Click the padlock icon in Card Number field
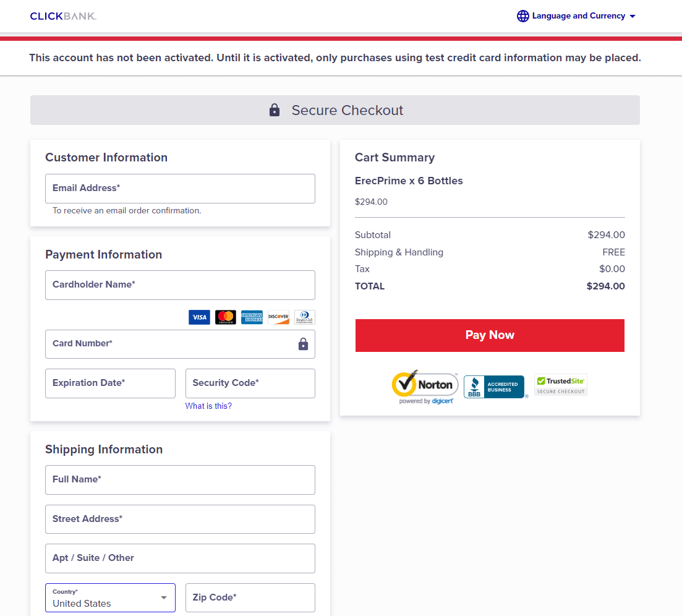The image size is (682, 616). [x=303, y=344]
